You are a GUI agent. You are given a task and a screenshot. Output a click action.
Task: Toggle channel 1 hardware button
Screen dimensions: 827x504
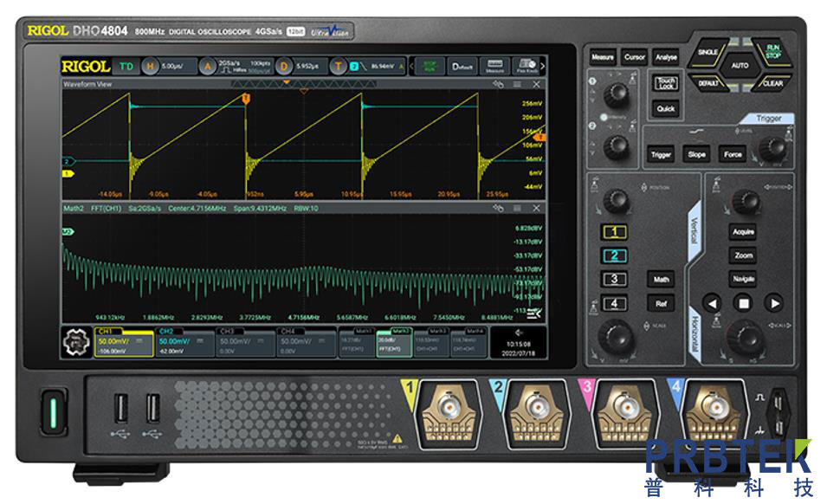[x=615, y=232]
